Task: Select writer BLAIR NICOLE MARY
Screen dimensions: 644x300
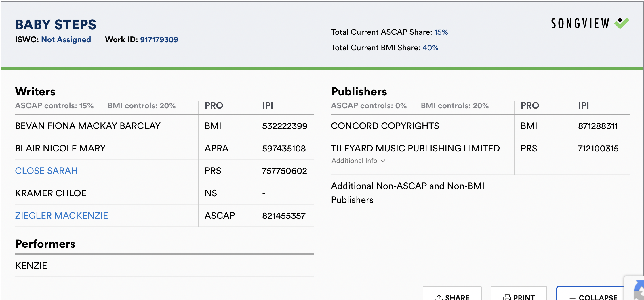Action: [x=60, y=148]
